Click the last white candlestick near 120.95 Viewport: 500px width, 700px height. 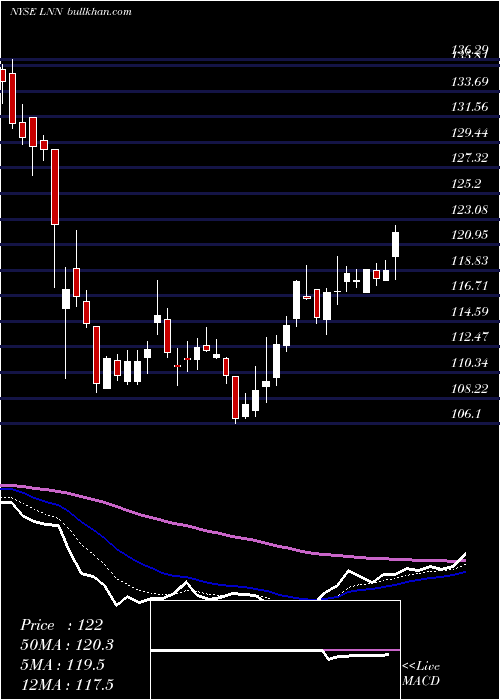coord(395,245)
